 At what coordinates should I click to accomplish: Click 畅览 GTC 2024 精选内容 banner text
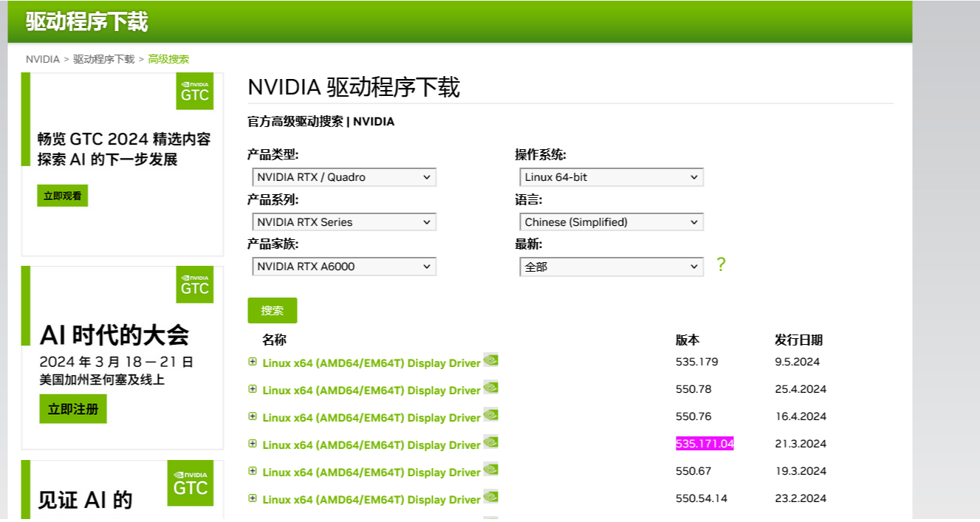tap(124, 139)
